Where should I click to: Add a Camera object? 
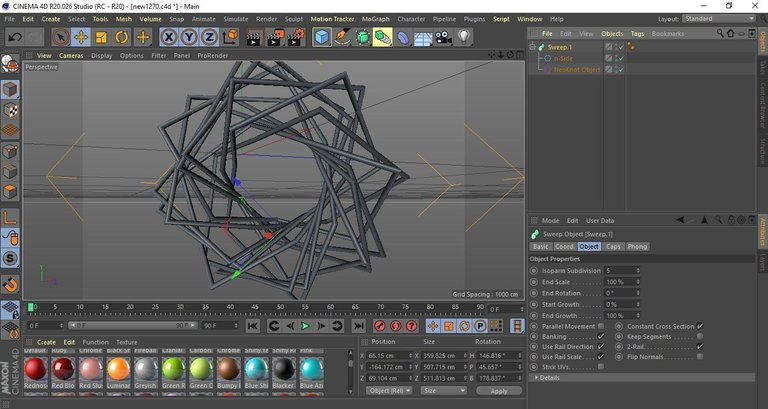[x=443, y=37]
